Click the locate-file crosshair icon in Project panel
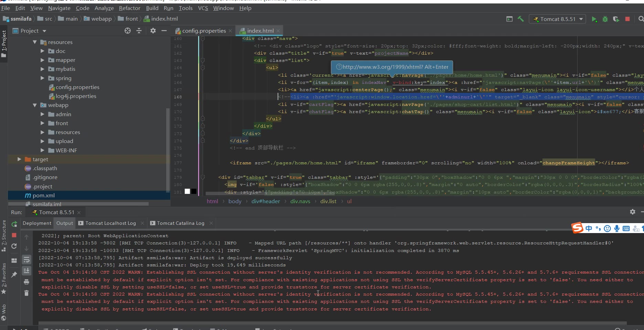644x330 pixels. [128, 31]
